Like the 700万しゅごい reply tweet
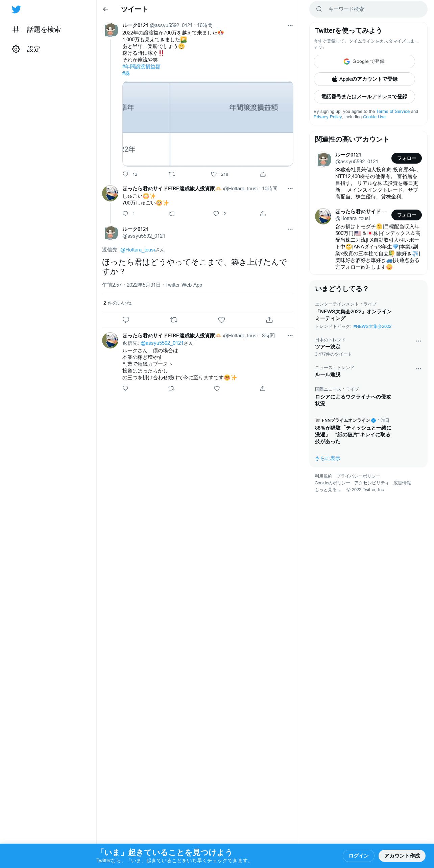 216,214
